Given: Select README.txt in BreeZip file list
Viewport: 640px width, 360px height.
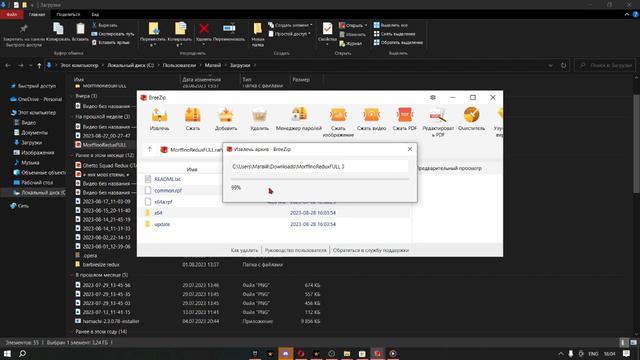Looking at the screenshot, I should coord(167,179).
